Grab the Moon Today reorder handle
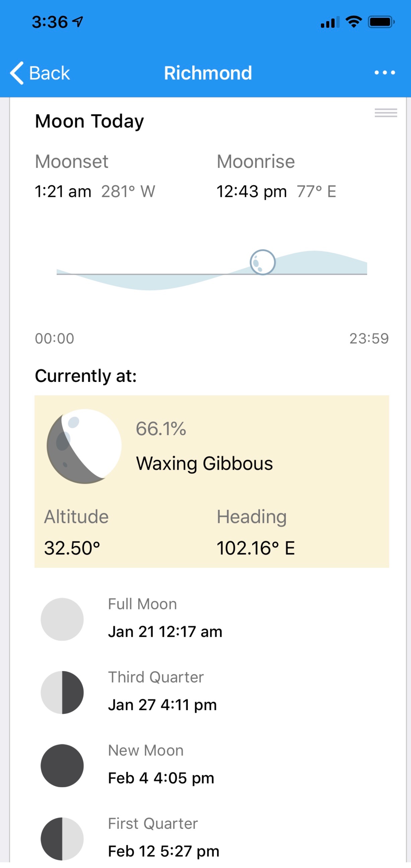This screenshot has height=868, width=411. (386, 113)
